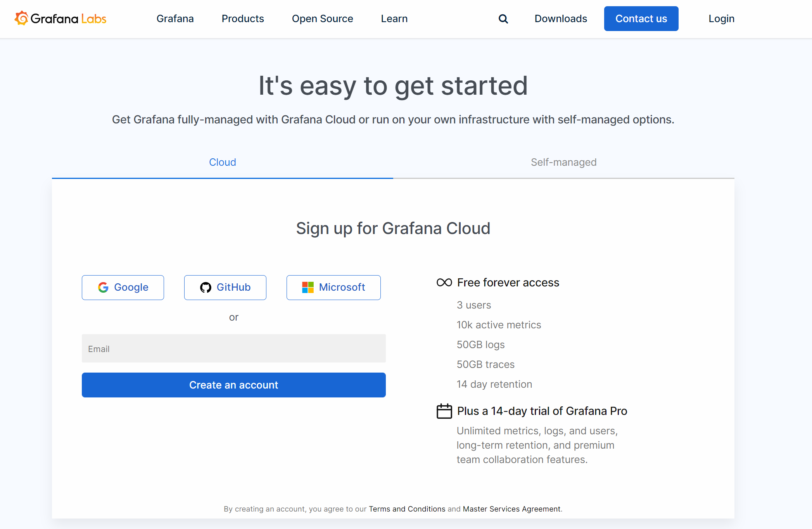Click the "It's easy to get started" heading
The image size is (812, 529).
(x=393, y=85)
